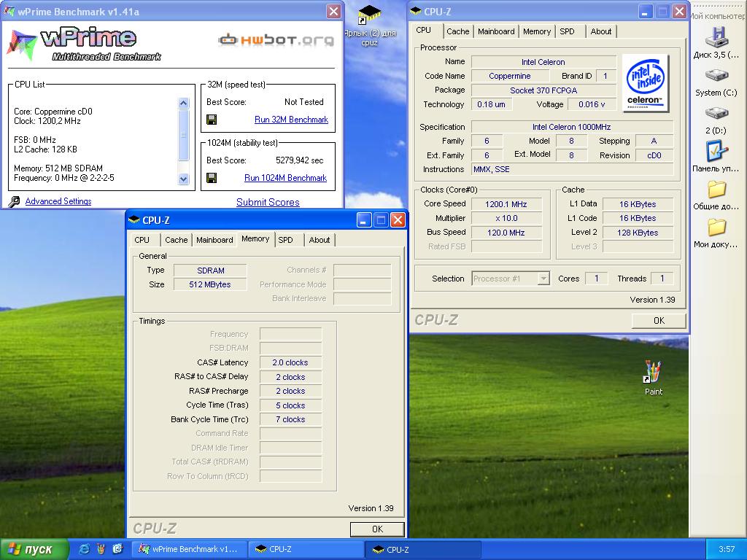This screenshot has width=747, height=560.
Task: Open the пуск Start menu
Action: click(34, 549)
